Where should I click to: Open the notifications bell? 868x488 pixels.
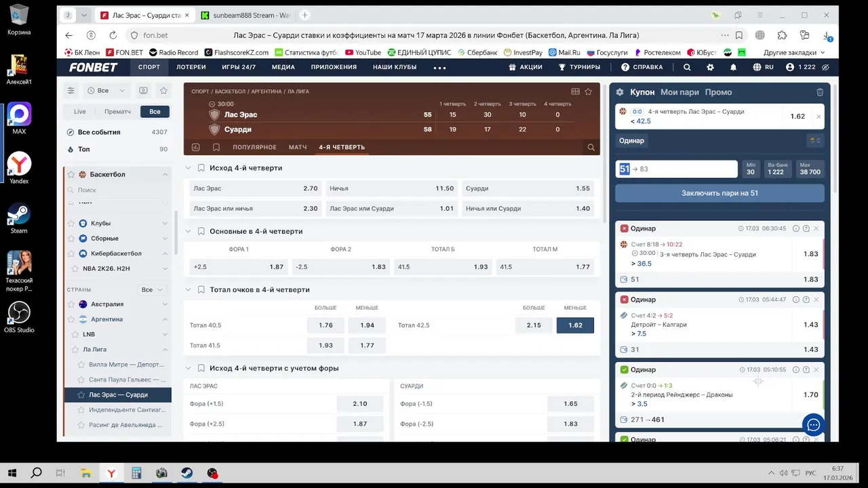coord(733,67)
